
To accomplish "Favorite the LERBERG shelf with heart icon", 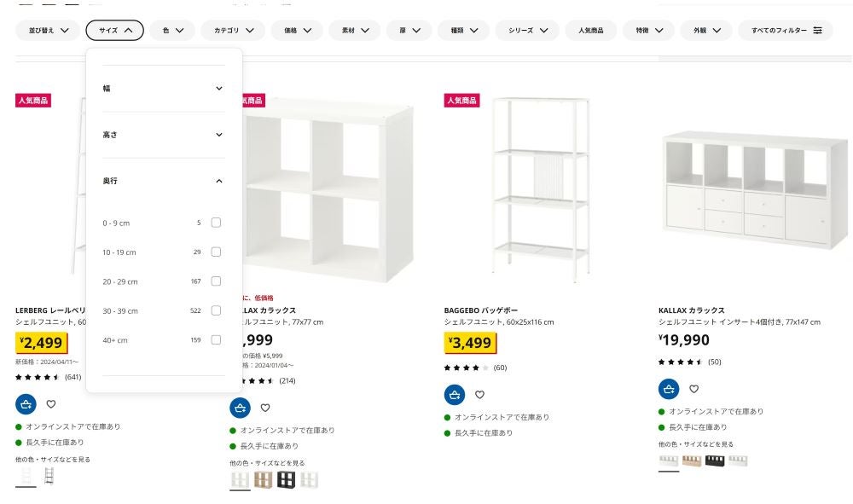I will [x=51, y=404].
